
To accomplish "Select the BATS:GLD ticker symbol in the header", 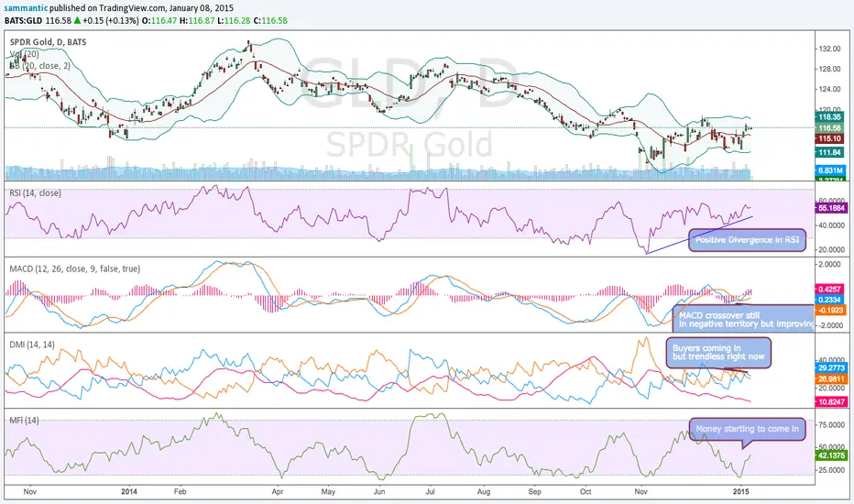I will [x=24, y=21].
